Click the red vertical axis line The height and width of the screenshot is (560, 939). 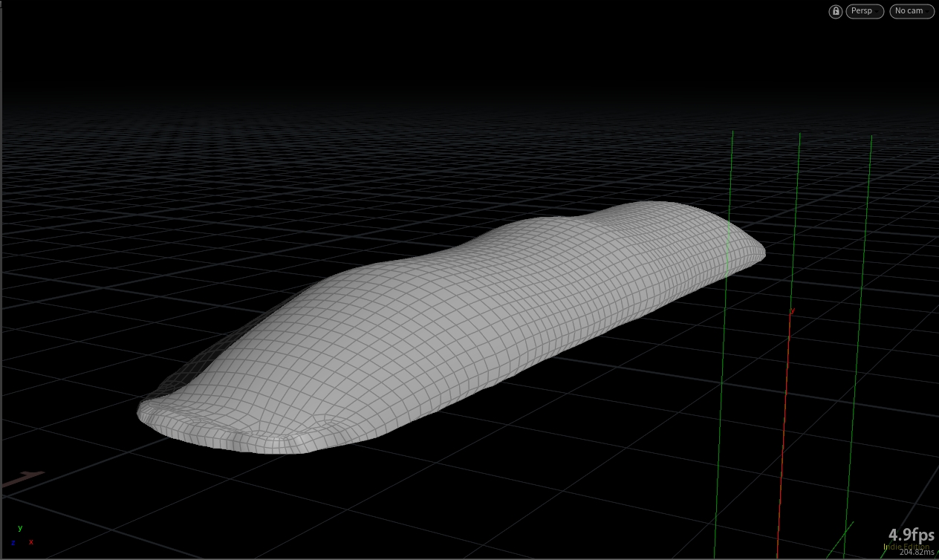(x=784, y=438)
